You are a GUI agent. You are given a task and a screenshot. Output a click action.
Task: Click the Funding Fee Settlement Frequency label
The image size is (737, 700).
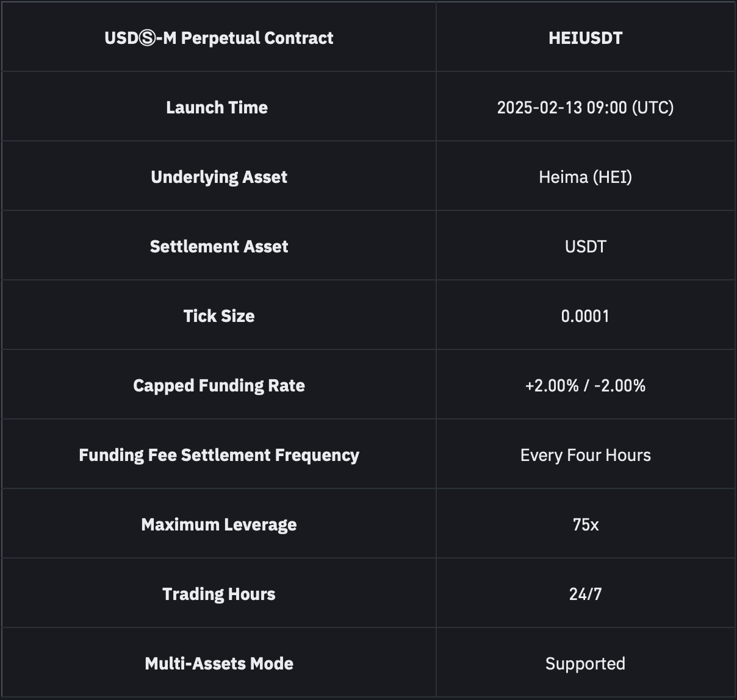click(219, 455)
